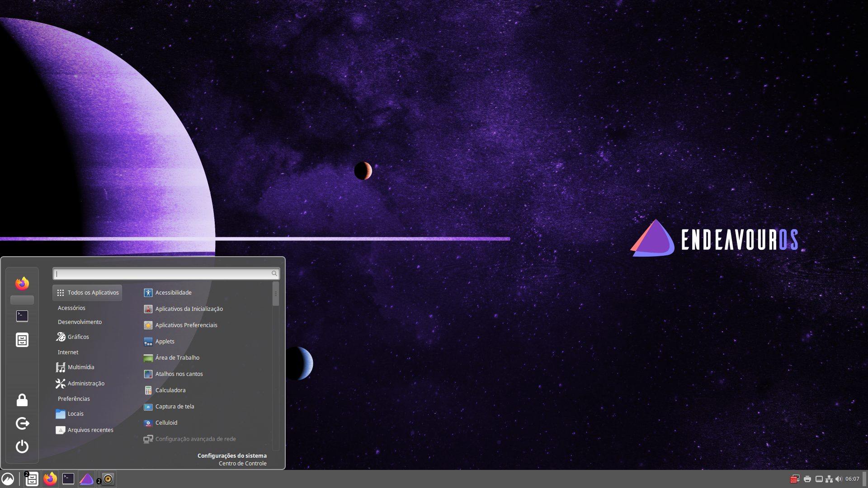Open the network connection tray icon
The width and height of the screenshot is (868, 488).
829,479
